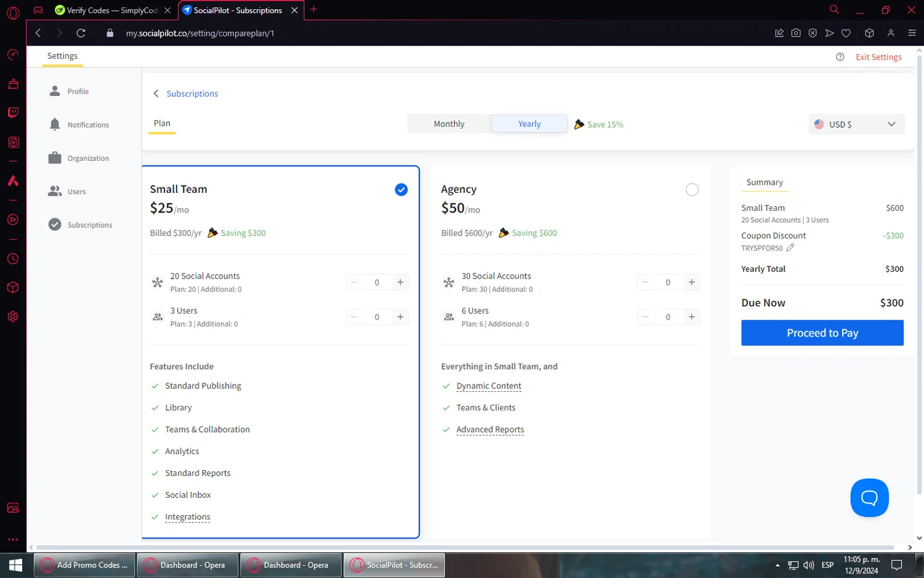Image resolution: width=924 pixels, height=578 pixels.
Task: Click the horizontal page scrollbar
Action: pyautogui.click(x=466, y=547)
